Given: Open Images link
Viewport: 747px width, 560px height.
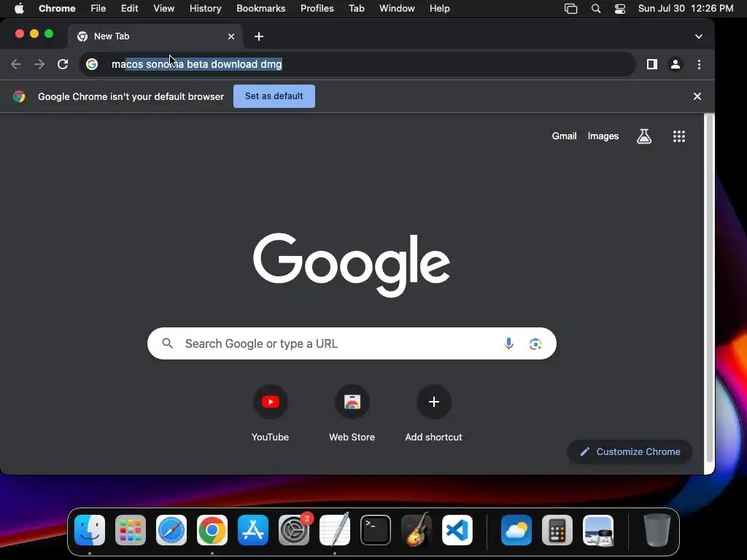Looking at the screenshot, I should click(603, 136).
